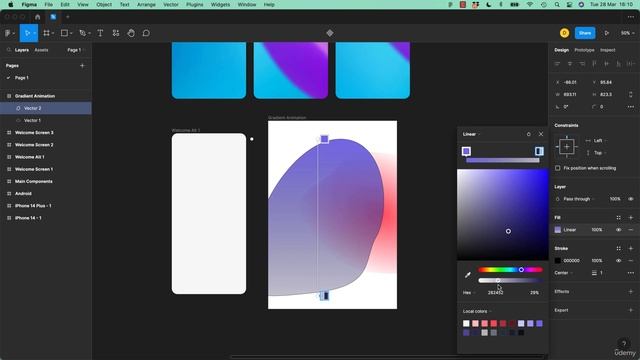This screenshot has height=360, width=640.
Task: Select the right gradient stop
Action: click(x=539, y=151)
